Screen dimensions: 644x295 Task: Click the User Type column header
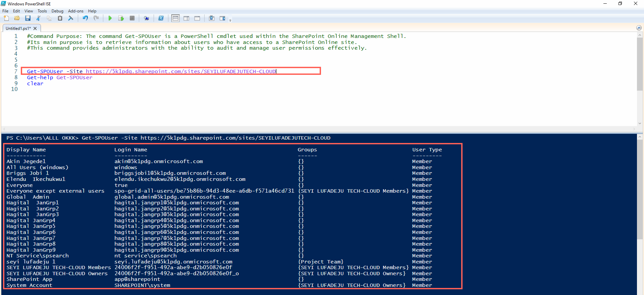click(427, 150)
